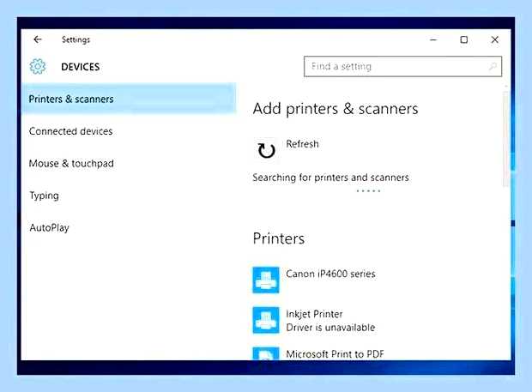This screenshot has height=392, width=532.
Task: Click the DEVICES title text
Action: click(x=81, y=67)
